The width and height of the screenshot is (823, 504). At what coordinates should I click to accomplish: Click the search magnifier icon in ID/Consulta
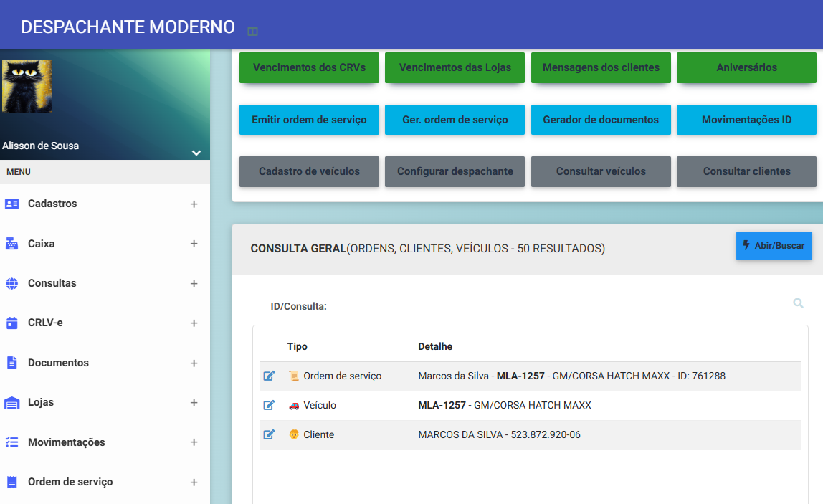tap(798, 304)
